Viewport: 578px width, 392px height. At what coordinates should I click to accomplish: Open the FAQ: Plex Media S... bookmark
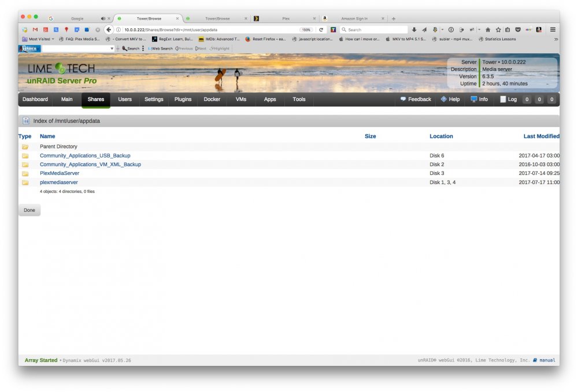[79, 39]
